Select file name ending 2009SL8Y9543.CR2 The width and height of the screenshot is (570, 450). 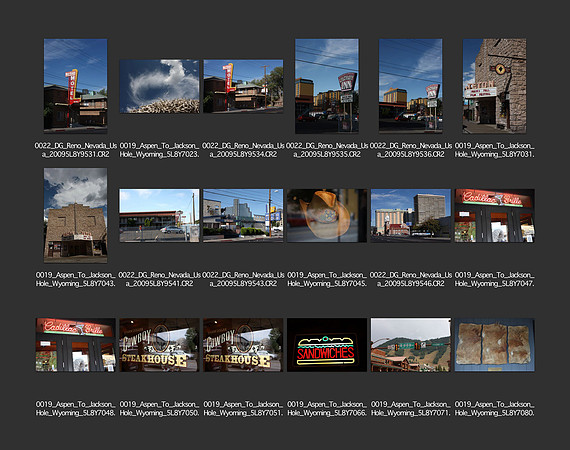point(243,279)
